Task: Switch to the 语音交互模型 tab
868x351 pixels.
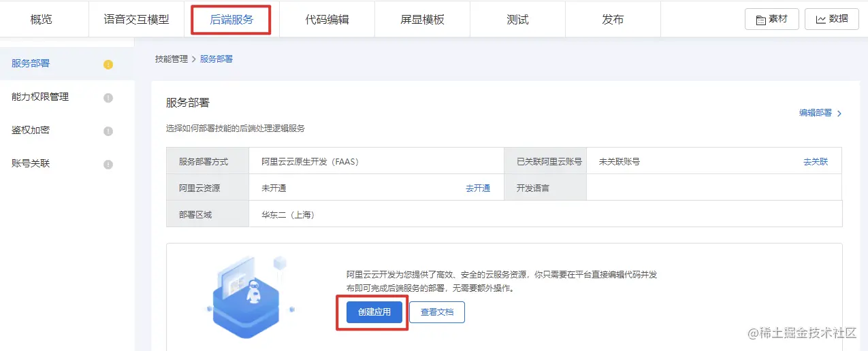Action: tap(136, 20)
